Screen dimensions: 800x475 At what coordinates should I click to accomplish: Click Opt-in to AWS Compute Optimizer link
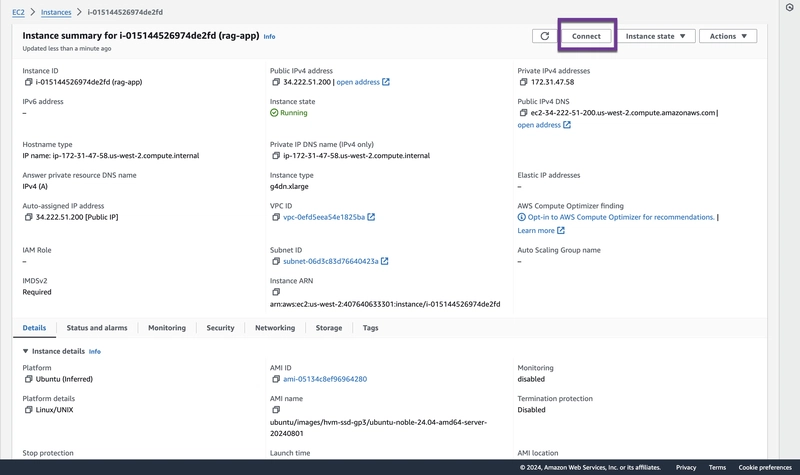click(621, 217)
